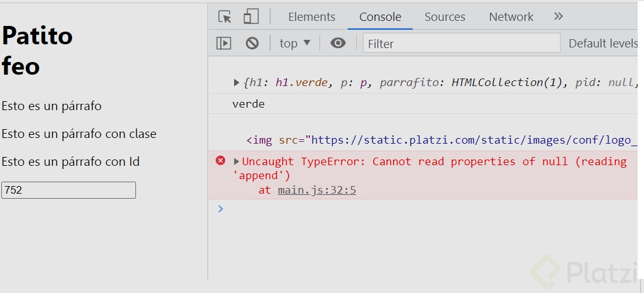Image resolution: width=644 pixels, height=293 pixels.
Task: Click the console prompt arrow
Action: (221, 209)
